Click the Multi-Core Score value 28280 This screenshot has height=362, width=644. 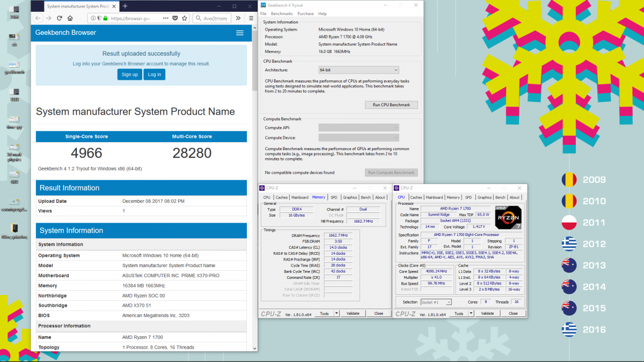tap(192, 153)
